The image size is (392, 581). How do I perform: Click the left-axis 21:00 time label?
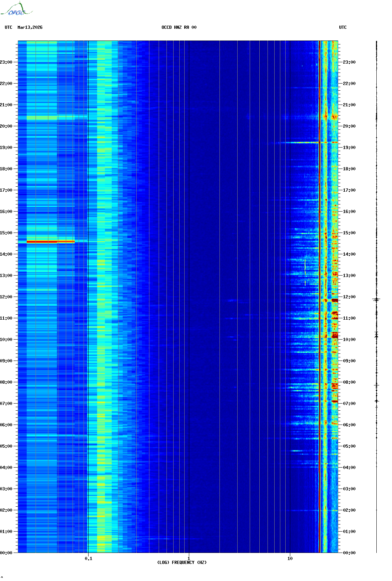pos(6,105)
